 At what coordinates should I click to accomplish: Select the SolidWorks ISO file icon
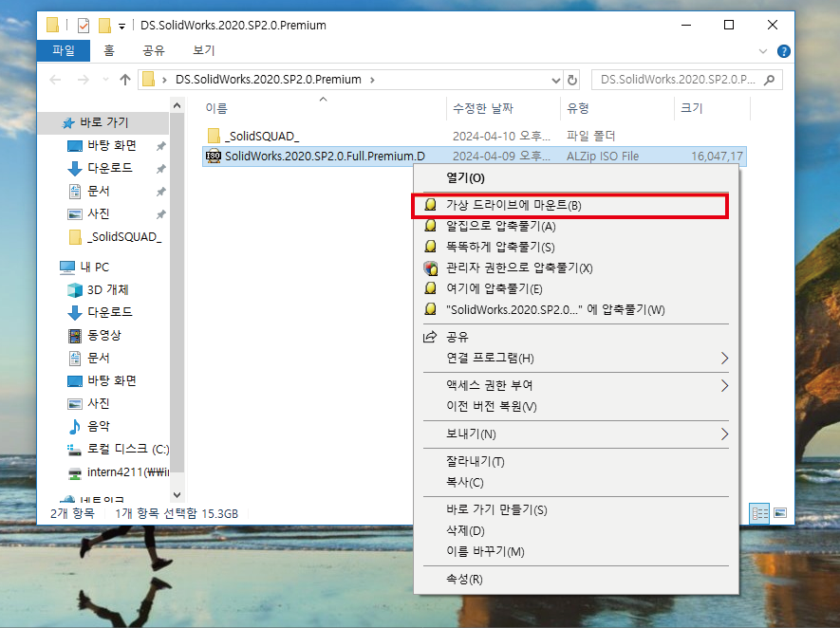click(214, 156)
